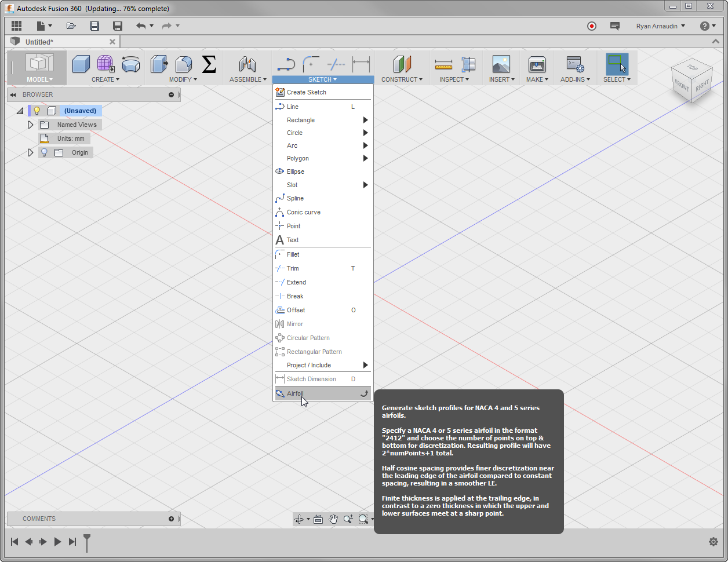The image size is (728, 562).
Task: Open the feedback speech bubble icon
Action: [x=614, y=25]
